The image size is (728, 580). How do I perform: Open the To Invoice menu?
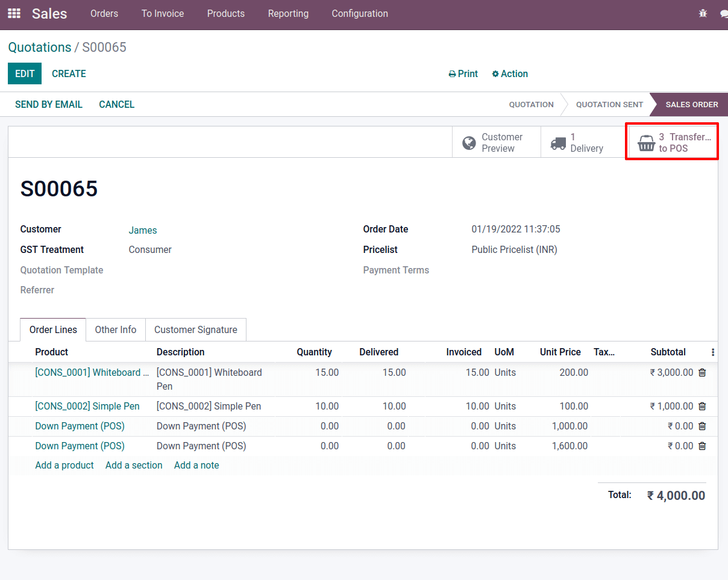point(163,13)
